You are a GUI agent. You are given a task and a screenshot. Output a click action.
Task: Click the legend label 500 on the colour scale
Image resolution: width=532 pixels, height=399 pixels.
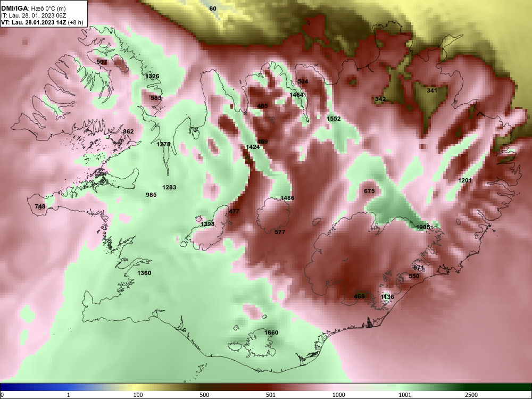pos(204,395)
